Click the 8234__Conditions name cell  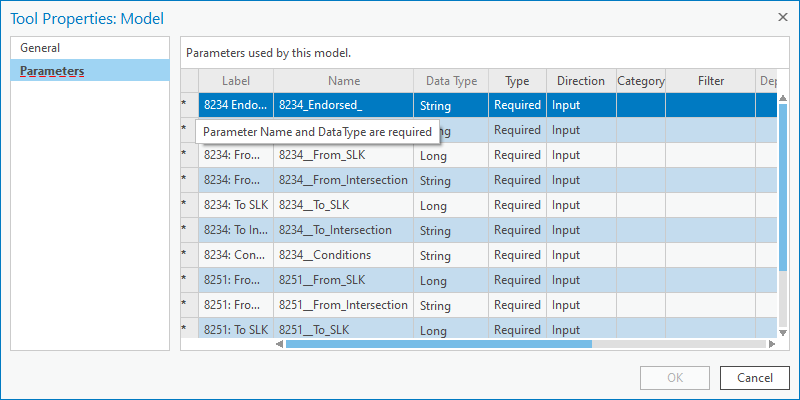343,255
